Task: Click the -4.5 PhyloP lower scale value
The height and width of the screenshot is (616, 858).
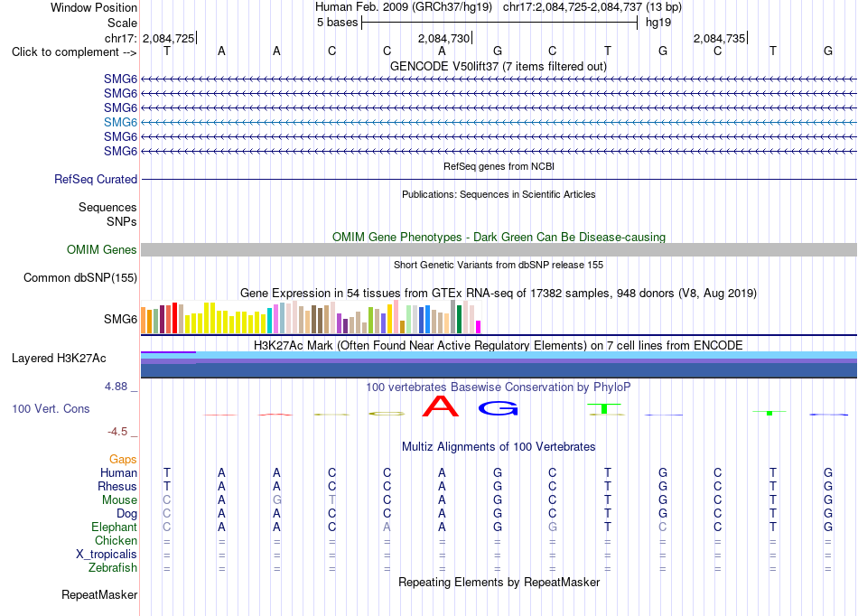Action: click(117, 432)
